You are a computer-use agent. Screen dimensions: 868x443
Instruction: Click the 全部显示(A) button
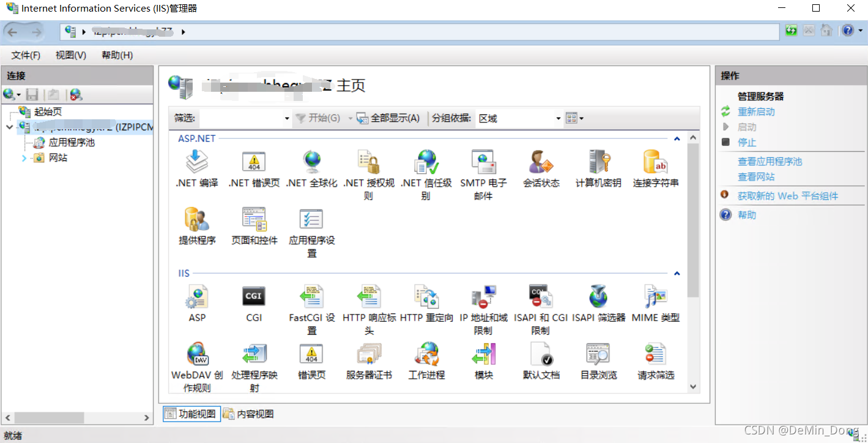point(388,118)
